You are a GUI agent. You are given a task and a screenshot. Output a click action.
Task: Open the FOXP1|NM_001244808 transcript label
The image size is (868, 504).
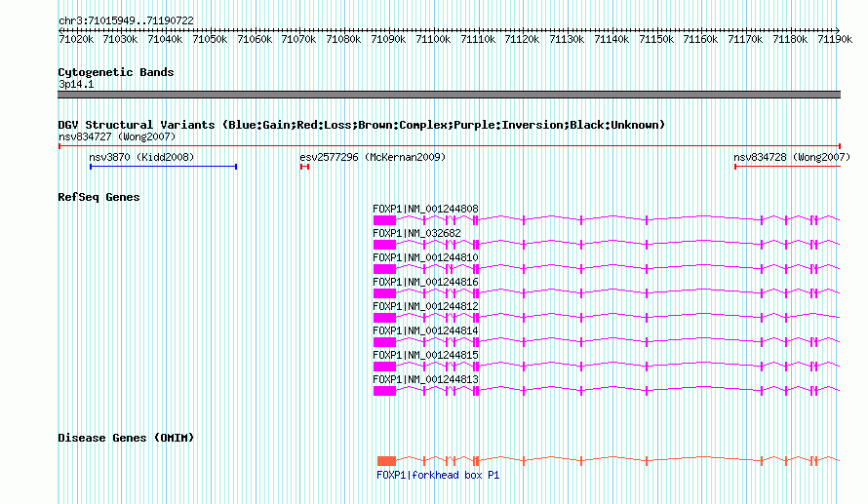(x=425, y=210)
